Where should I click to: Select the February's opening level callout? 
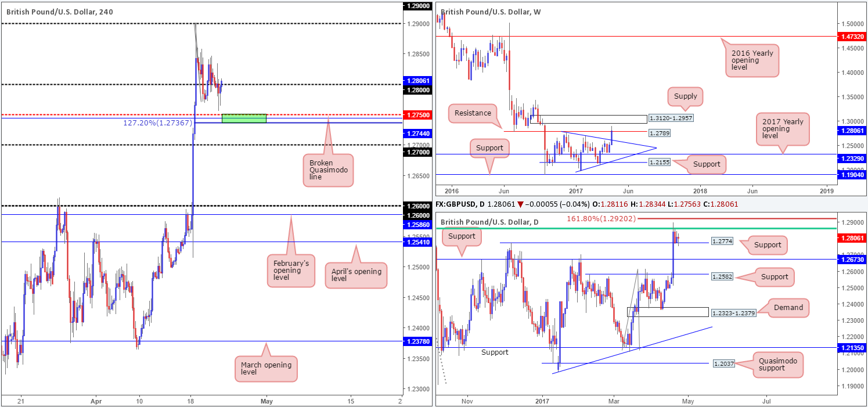(291, 271)
